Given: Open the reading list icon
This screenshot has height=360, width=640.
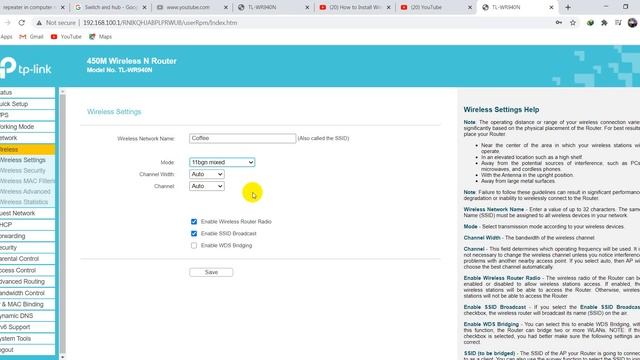Looking at the screenshot, I should click(x=618, y=23).
